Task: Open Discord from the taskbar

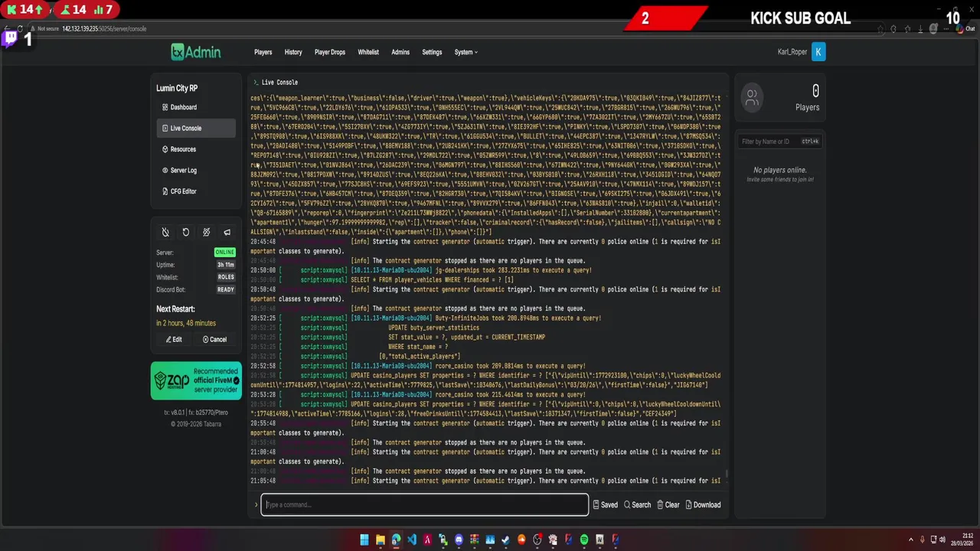Action: pyautogui.click(x=459, y=540)
